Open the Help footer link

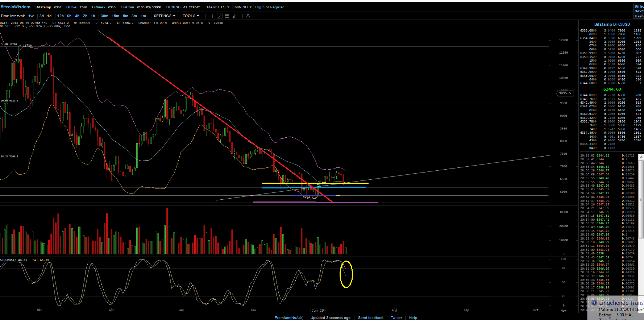[413, 318]
